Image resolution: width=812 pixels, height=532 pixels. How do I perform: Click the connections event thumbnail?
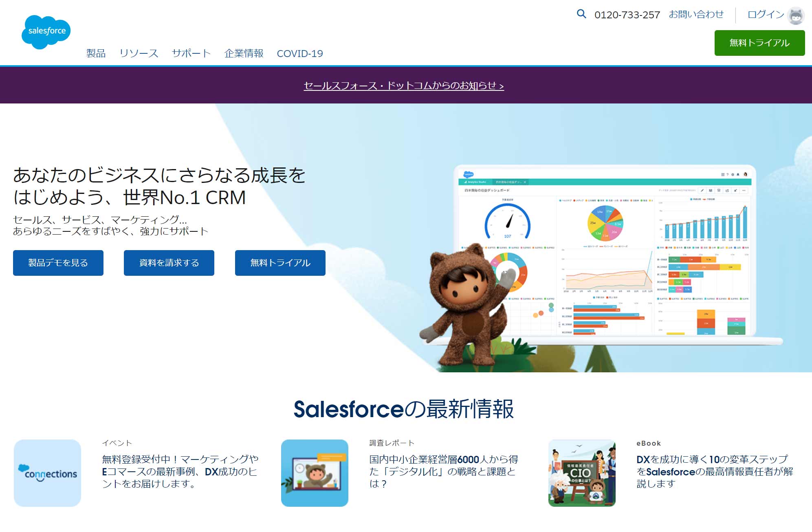pos(47,473)
